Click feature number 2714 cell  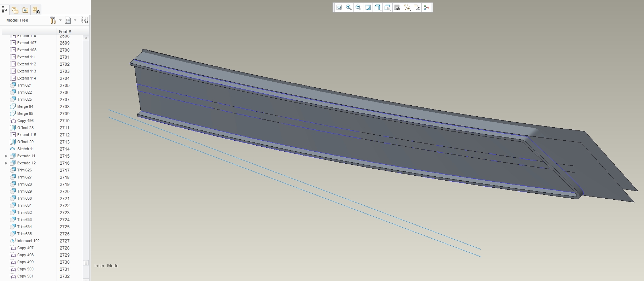pyautogui.click(x=65, y=149)
